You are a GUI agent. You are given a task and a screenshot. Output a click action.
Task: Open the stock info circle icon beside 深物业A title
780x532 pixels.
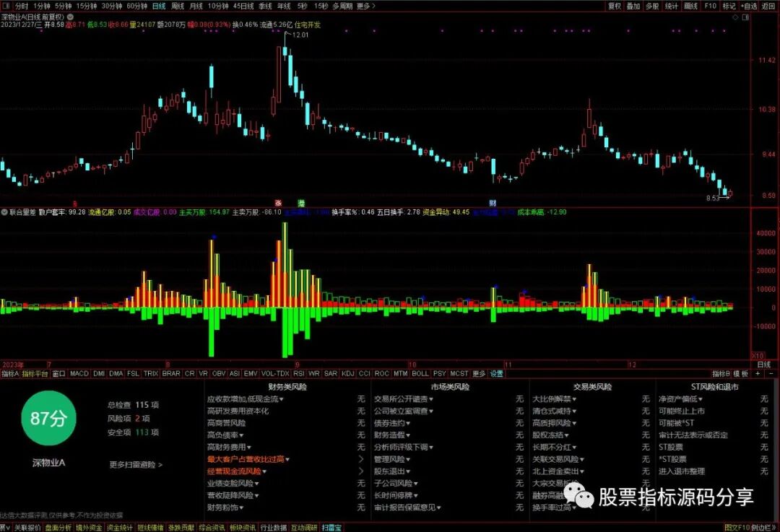(70, 17)
